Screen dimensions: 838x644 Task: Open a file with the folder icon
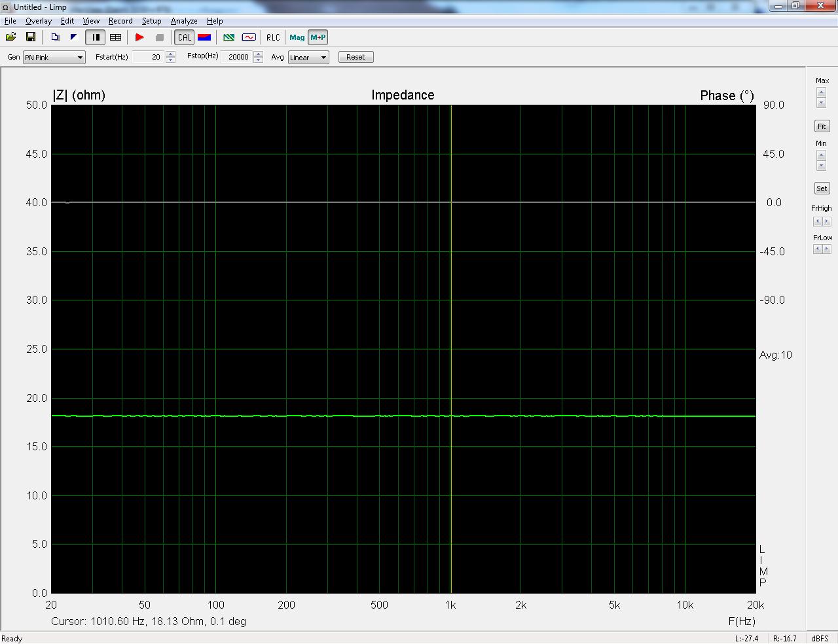click(x=11, y=37)
